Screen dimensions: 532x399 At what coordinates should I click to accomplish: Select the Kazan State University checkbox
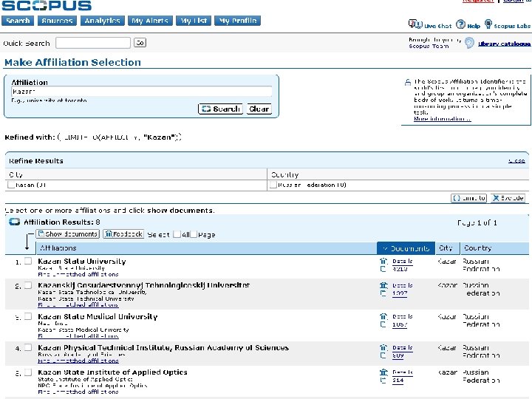coord(28,261)
